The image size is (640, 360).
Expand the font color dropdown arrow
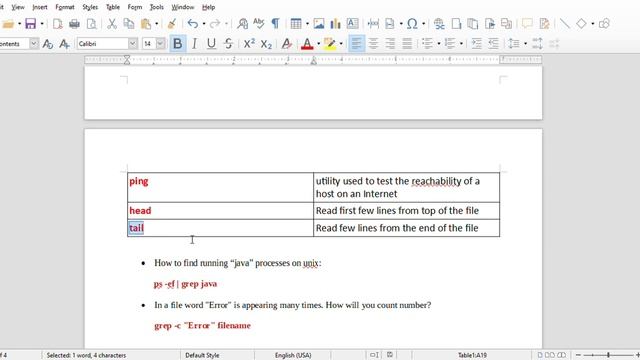[318, 44]
